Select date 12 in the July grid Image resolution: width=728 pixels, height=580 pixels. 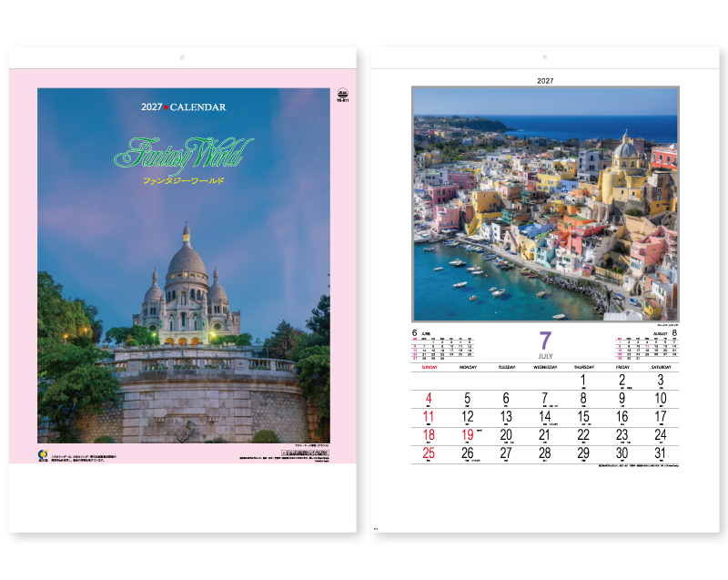[468, 416]
